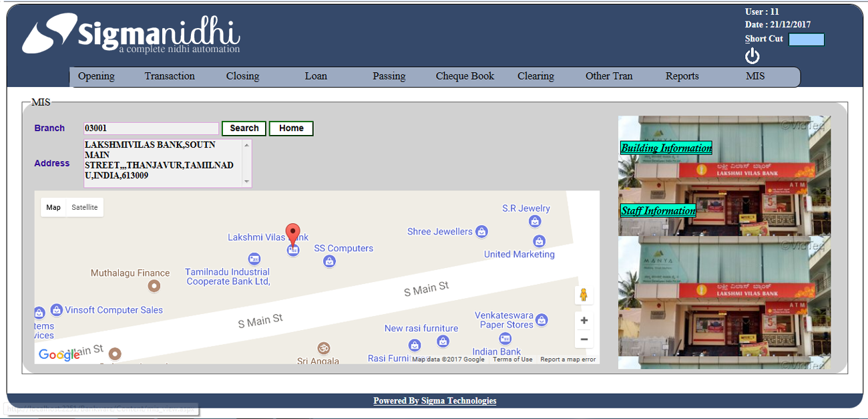Click Report a map error link

(x=568, y=360)
